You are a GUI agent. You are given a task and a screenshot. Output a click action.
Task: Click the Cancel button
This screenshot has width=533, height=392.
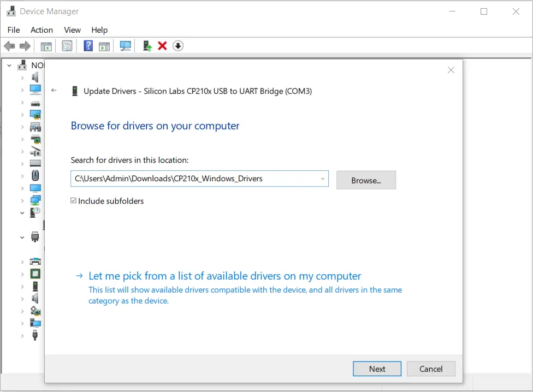[431, 369]
